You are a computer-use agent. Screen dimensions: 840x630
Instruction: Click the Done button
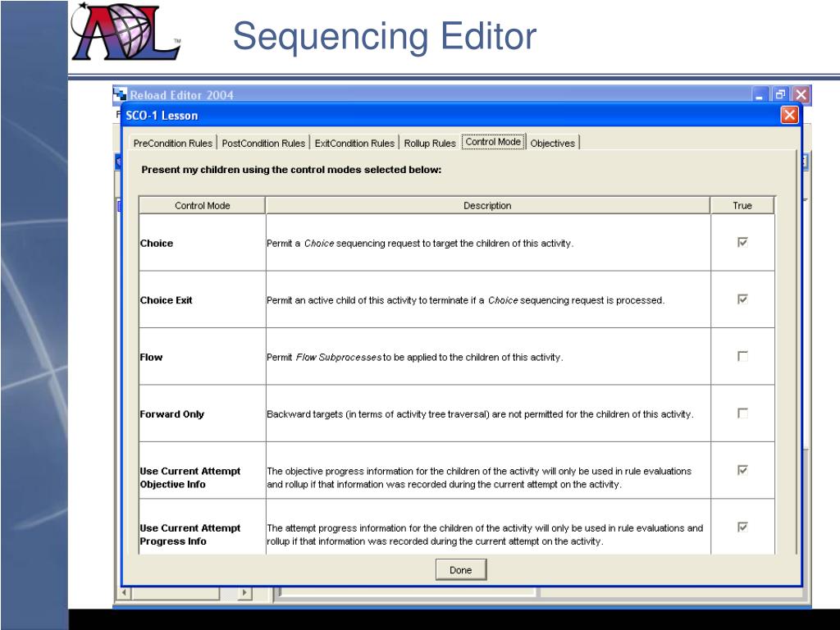pyautogui.click(x=461, y=569)
